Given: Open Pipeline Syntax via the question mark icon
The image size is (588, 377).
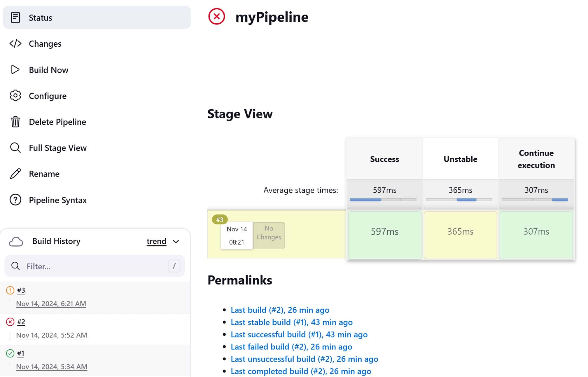Looking at the screenshot, I should [15, 200].
